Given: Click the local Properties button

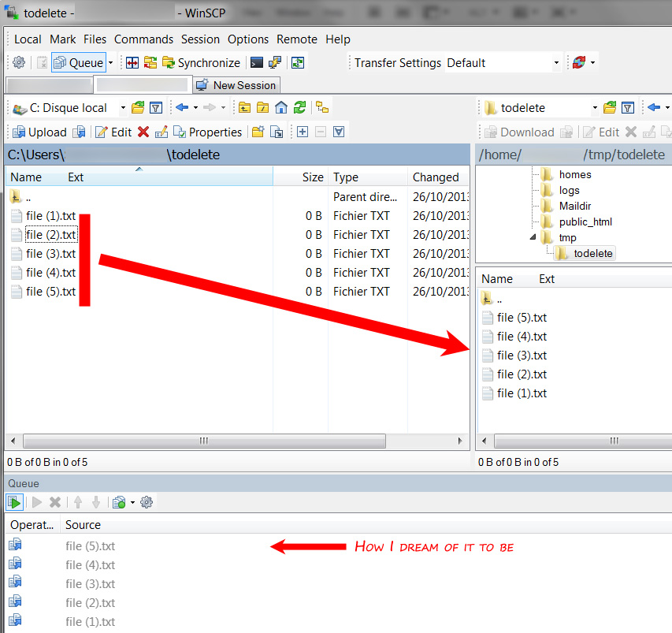Looking at the screenshot, I should pyautogui.click(x=207, y=132).
